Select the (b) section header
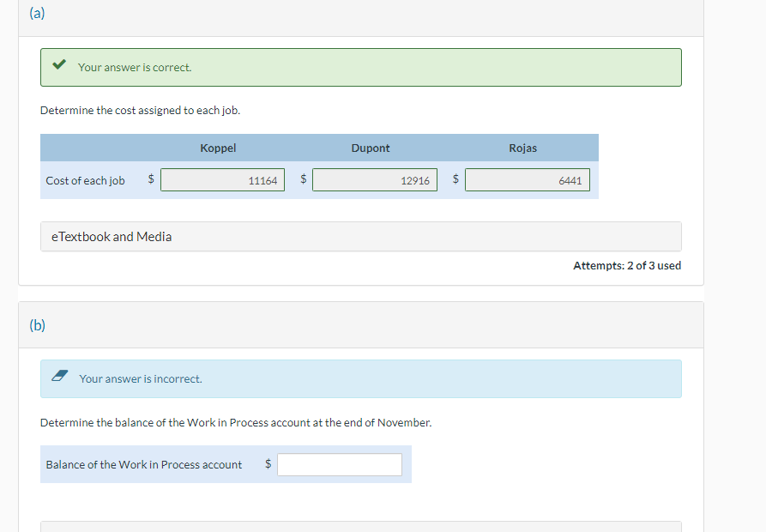Image resolution: width=766 pixels, height=532 pixels. pyautogui.click(x=37, y=324)
